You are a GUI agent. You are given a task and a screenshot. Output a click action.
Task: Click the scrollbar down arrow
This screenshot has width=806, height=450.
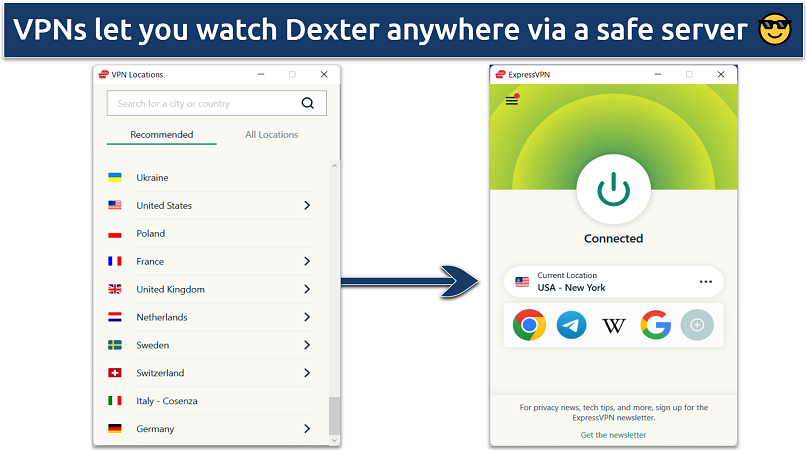pyautogui.click(x=334, y=440)
